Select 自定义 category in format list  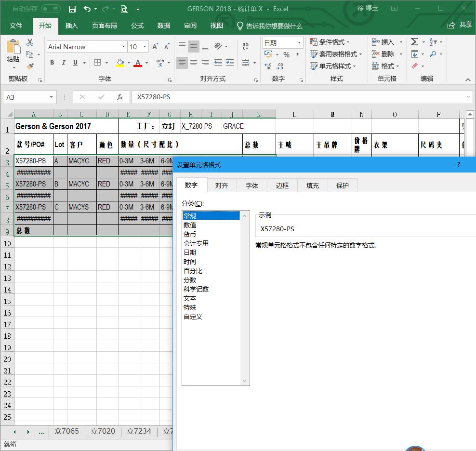193,317
